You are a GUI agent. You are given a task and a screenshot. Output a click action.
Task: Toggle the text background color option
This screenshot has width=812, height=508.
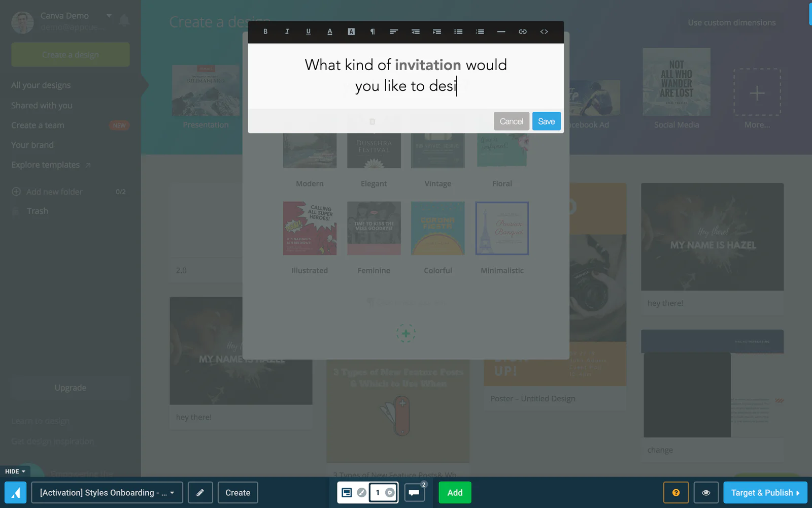click(x=351, y=31)
